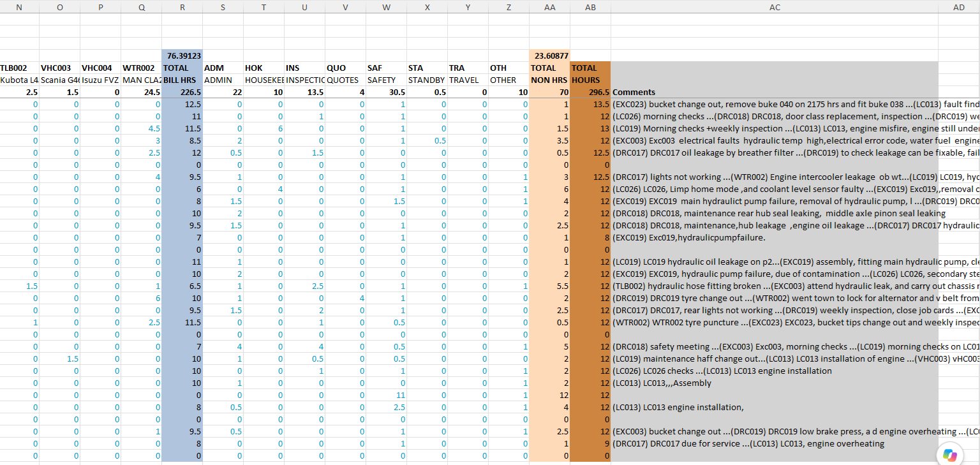
Task: Select column header R
Action: point(182,6)
